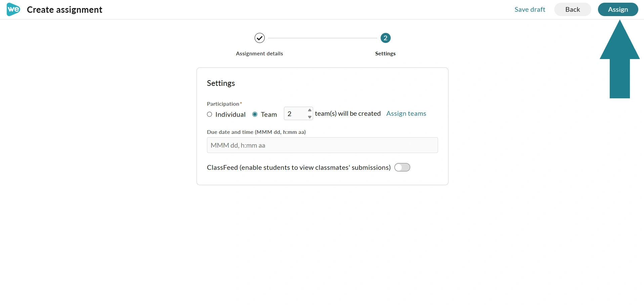Click the large teal arrow pointing up

619,59
